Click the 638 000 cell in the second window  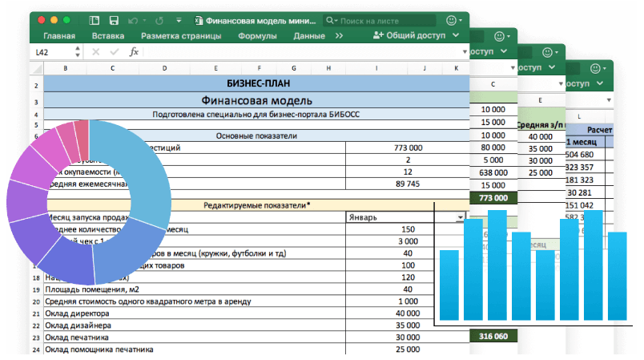click(493, 172)
